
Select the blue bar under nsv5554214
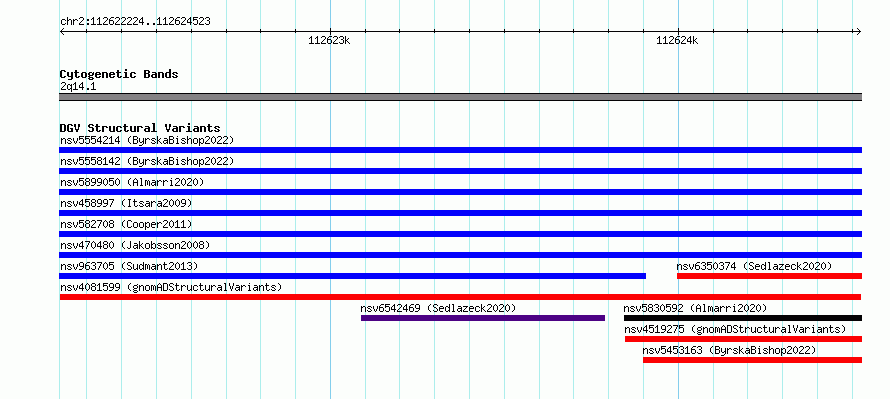click(x=460, y=150)
